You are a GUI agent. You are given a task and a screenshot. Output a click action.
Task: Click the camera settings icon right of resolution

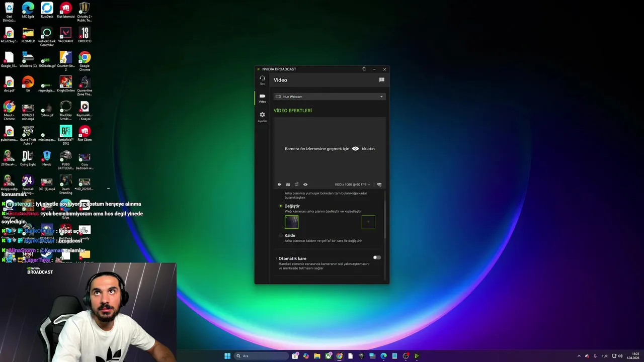click(379, 185)
